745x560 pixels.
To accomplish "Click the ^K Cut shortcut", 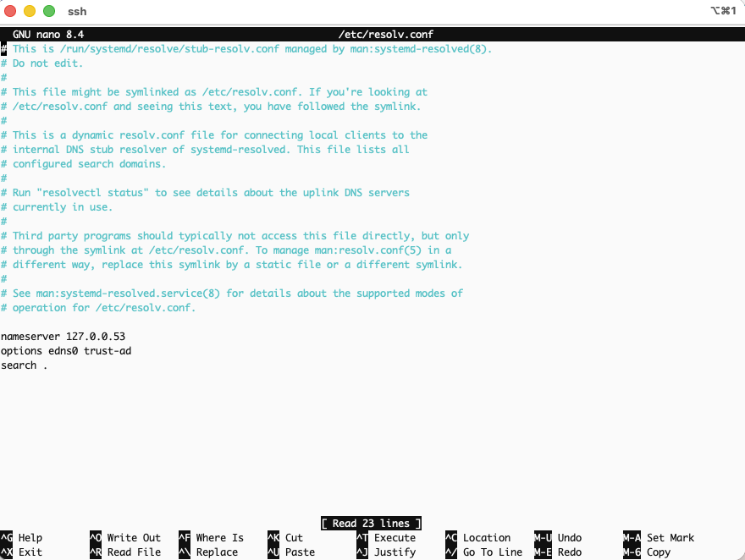I will (286, 538).
